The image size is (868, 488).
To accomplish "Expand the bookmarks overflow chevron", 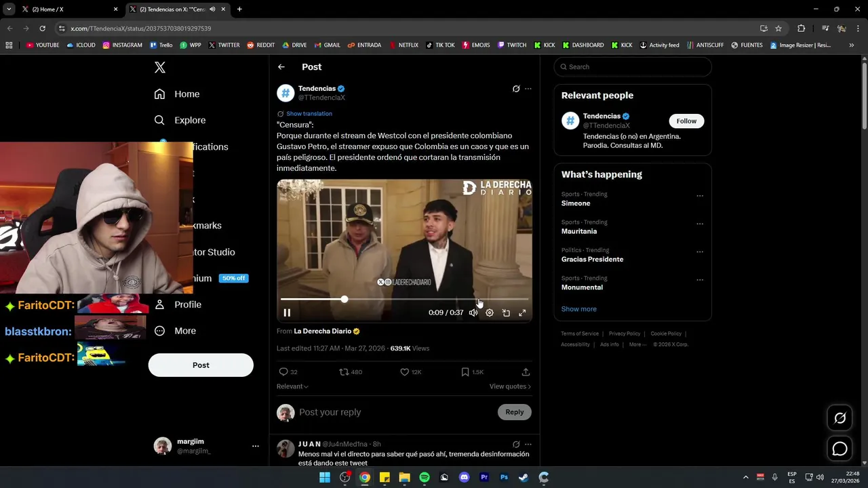I will [x=851, y=45].
